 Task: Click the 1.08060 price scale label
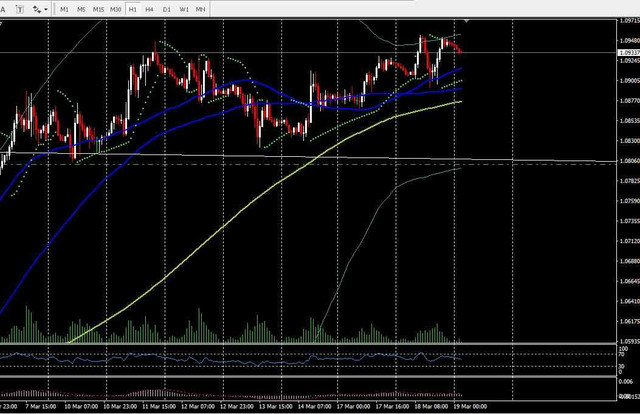point(629,161)
